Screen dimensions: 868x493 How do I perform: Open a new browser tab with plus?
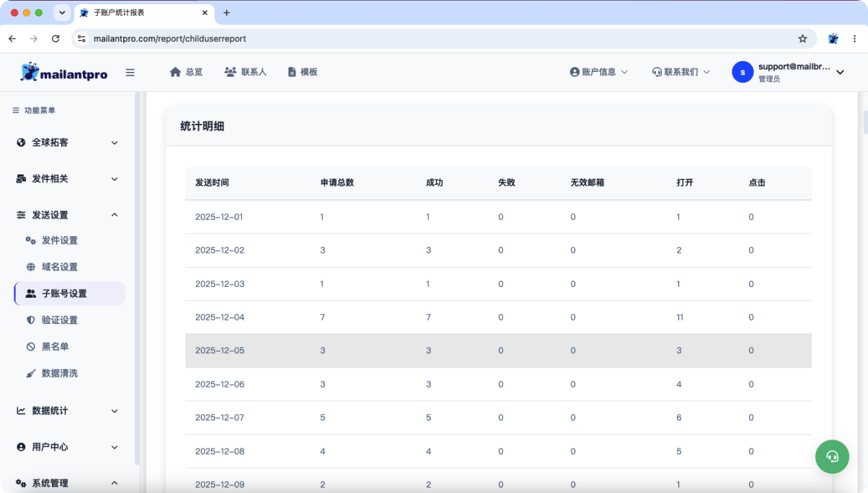[x=227, y=12]
